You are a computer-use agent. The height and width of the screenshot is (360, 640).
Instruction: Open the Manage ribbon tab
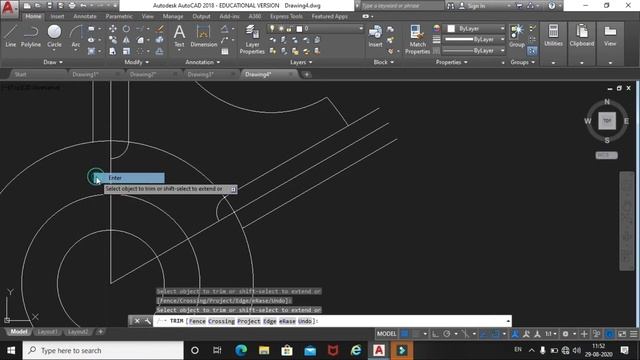pos(173,16)
